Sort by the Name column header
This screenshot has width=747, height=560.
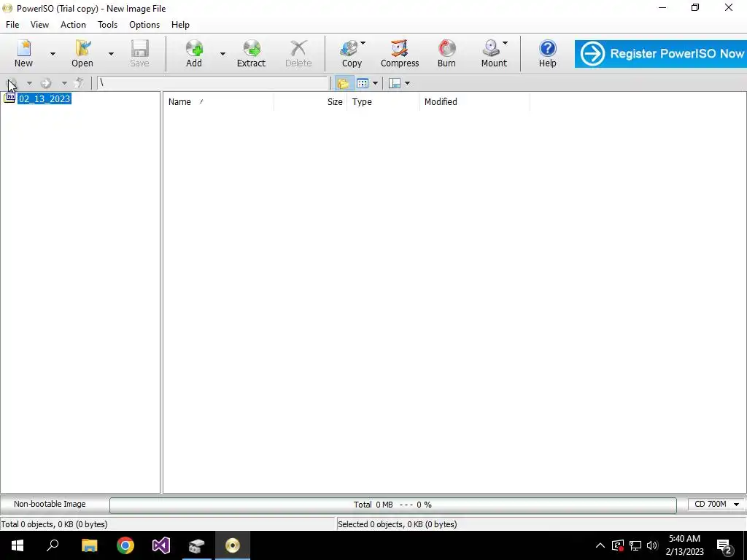point(218,102)
